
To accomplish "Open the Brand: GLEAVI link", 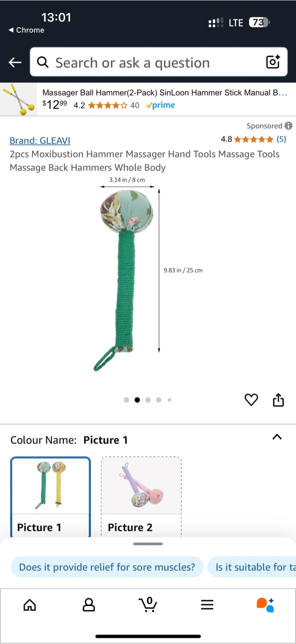I will point(40,140).
